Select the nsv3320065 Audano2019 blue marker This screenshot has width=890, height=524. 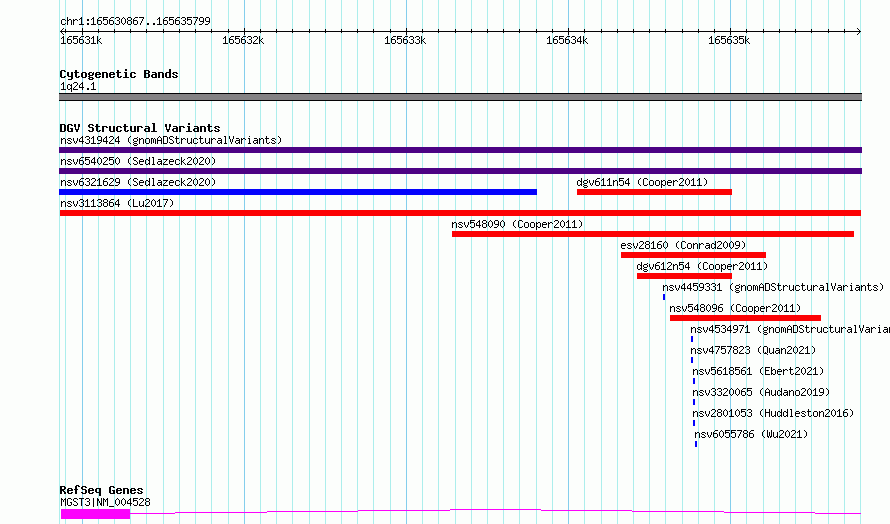point(694,402)
